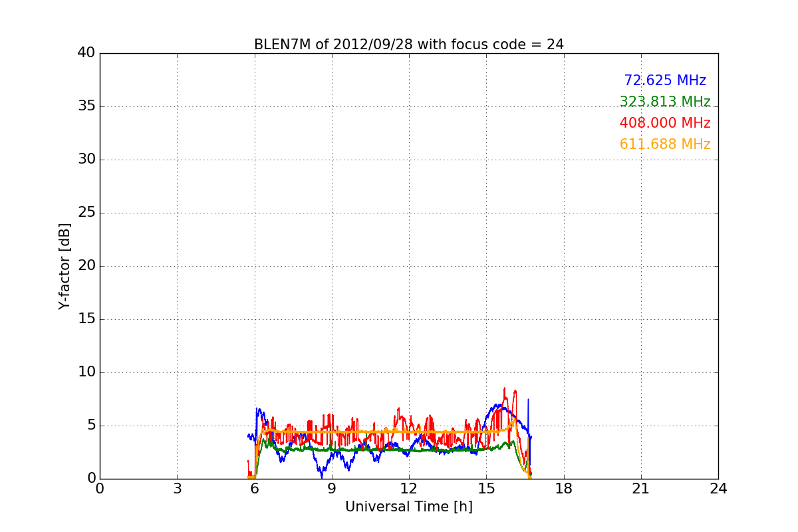Click the y-axis label "Y-factor [dB]"
This screenshot has width=798, height=532.
pyautogui.click(x=65, y=266)
